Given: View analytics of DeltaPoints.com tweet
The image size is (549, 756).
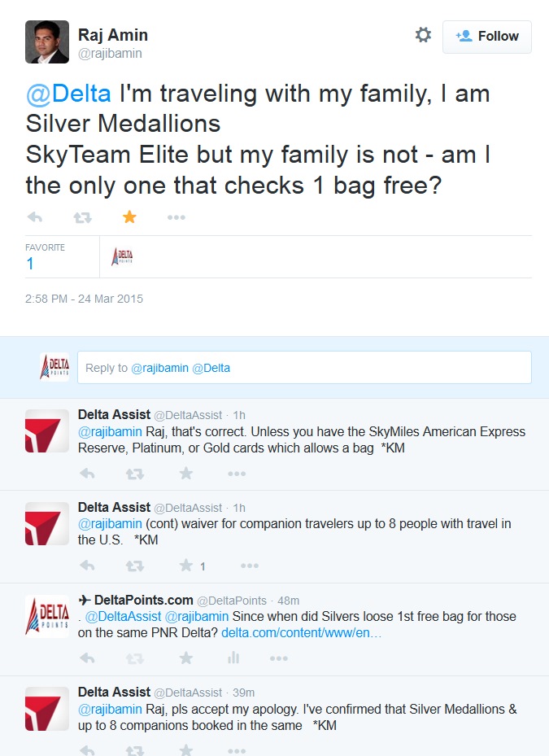Looking at the screenshot, I should point(233,658).
